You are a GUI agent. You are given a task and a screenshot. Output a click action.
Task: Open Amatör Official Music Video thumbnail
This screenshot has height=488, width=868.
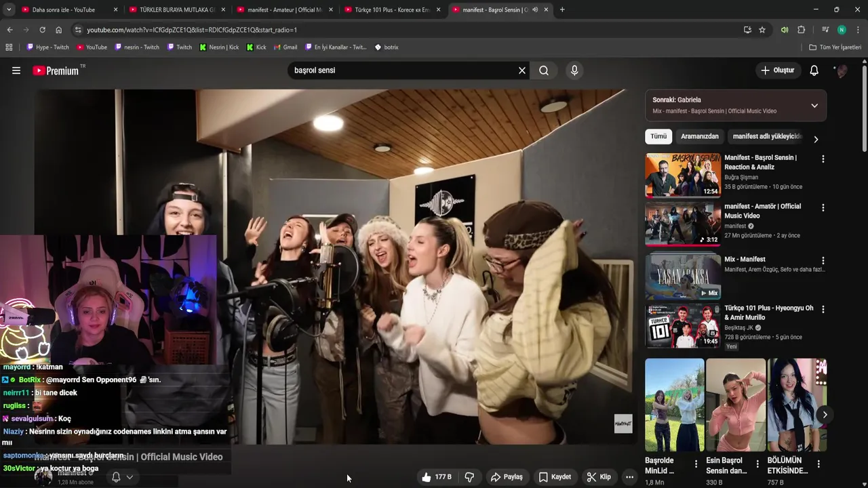point(683,224)
